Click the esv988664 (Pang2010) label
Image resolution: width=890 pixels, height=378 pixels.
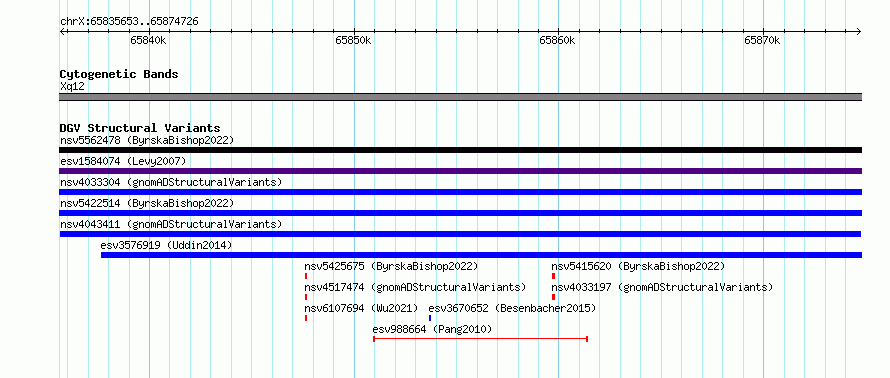[x=432, y=329]
